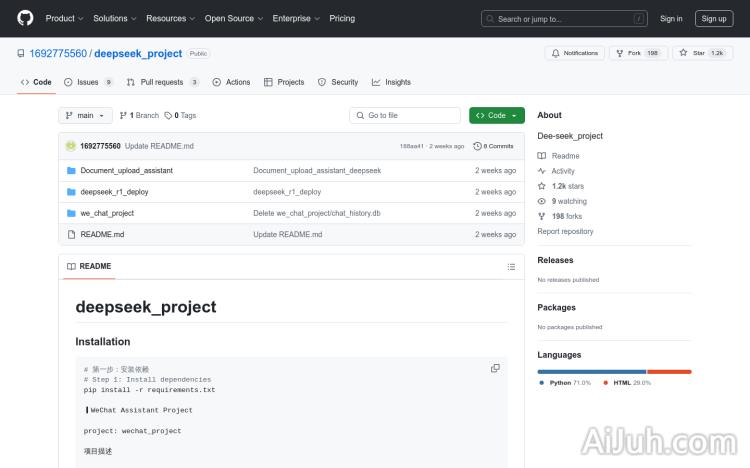
Task: Click the orange HTML language bar segment
Action: [669, 372]
